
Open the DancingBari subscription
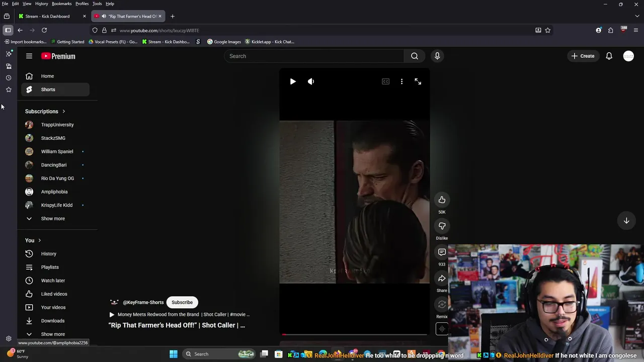click(x=55, y=165)
